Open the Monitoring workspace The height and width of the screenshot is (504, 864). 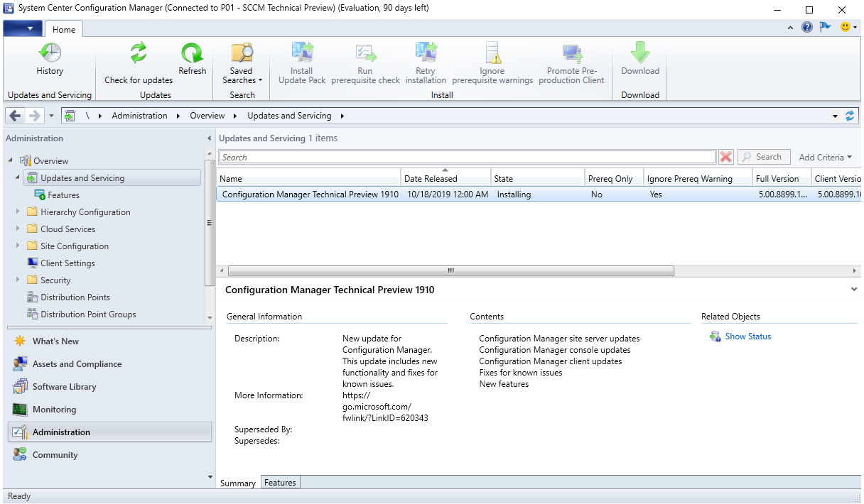[54, 410]
